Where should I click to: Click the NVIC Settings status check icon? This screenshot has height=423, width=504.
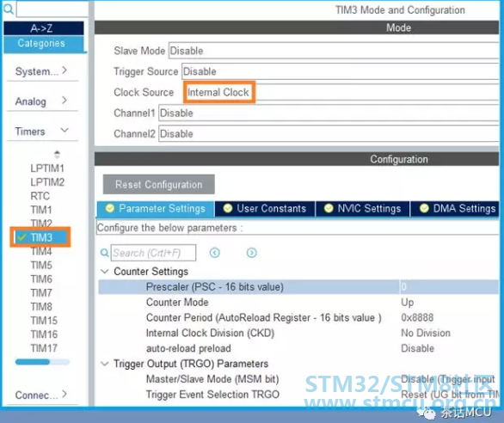pyautogui.click(x=329, y=208)
